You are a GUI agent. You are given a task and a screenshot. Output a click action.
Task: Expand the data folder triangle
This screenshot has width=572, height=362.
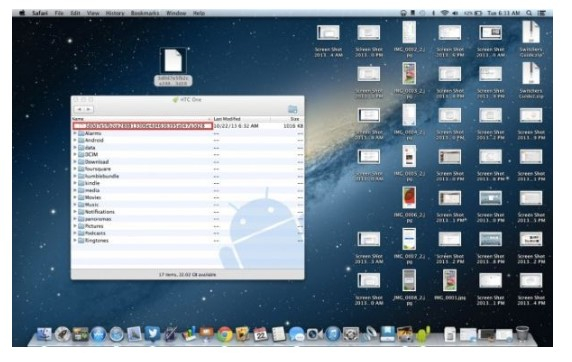coord(75,147)
